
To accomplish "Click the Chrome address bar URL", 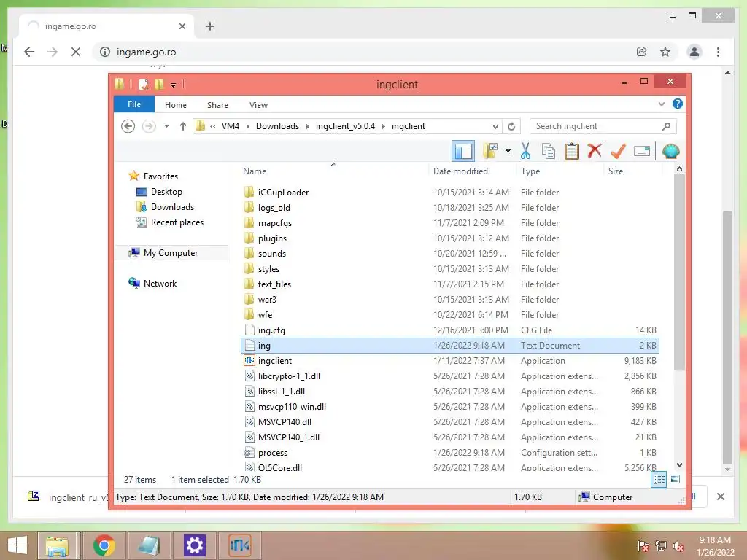I will point(146,52).
